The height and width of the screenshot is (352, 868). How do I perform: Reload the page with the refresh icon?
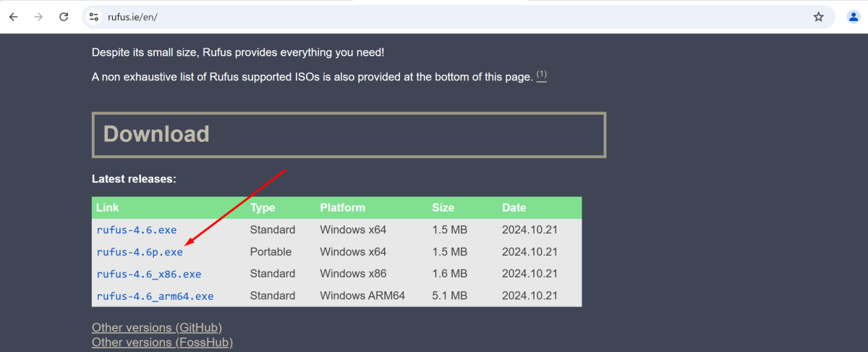point(64,17)
